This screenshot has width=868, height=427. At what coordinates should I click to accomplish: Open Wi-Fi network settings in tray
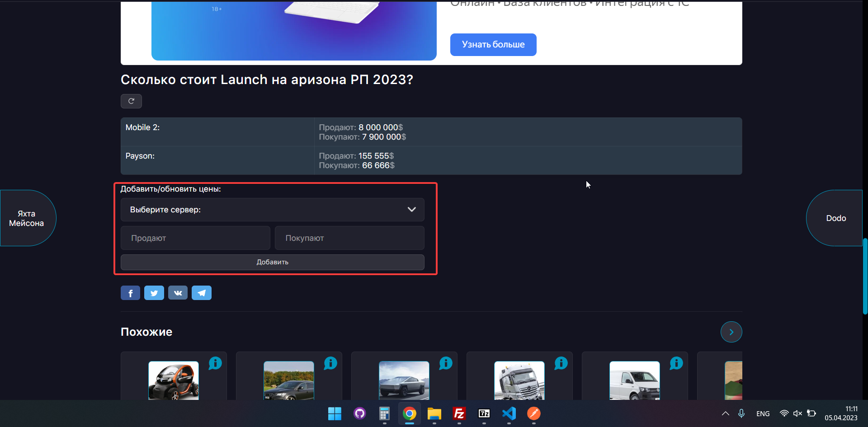click(784, 413)
